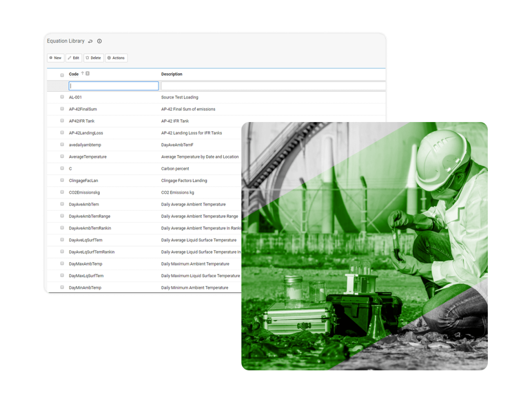Check the checkbox for CO2Emissionskg

[x=61, y=192]
